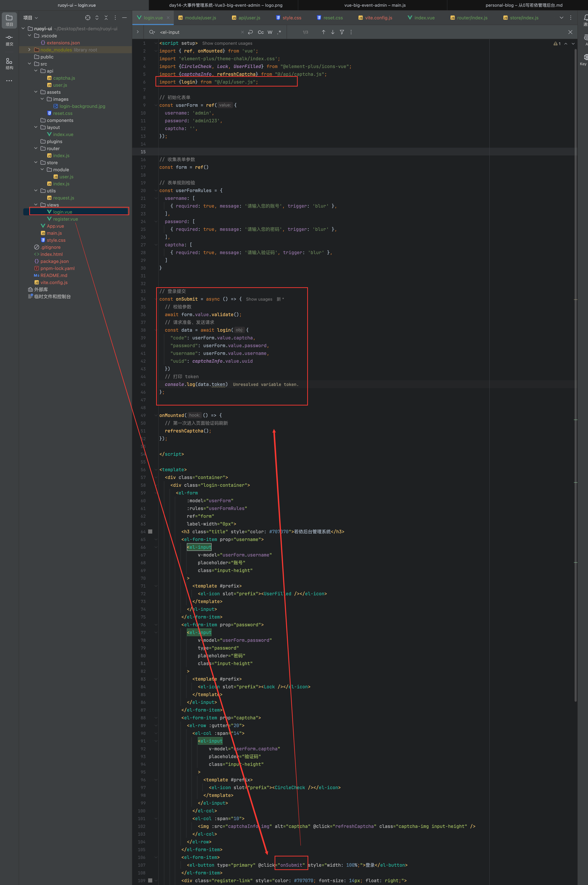The width and height of the screenshot is (588, 885).
Task: Jump to next highlighted problem
Action: [x=573, y=44]
